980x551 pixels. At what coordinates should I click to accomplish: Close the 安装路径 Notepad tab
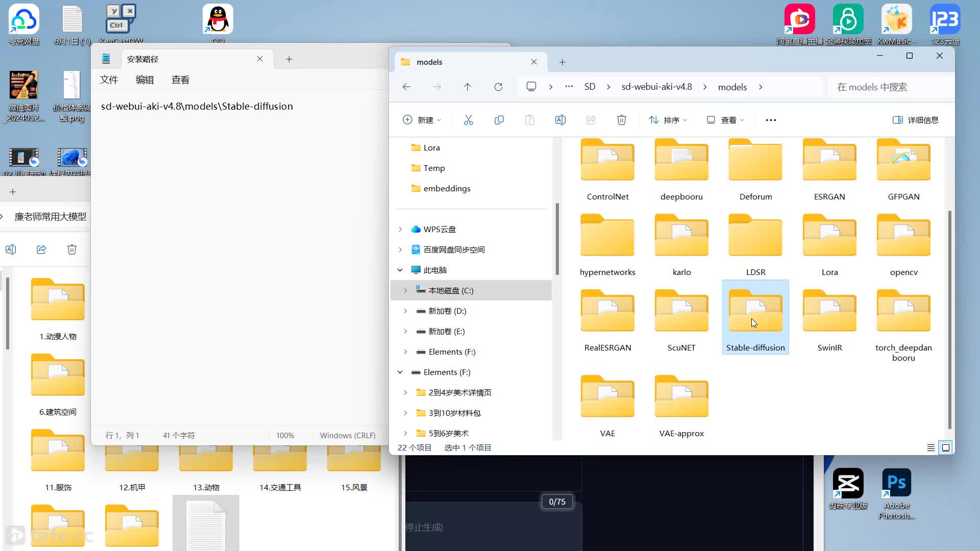pos(260,59)
